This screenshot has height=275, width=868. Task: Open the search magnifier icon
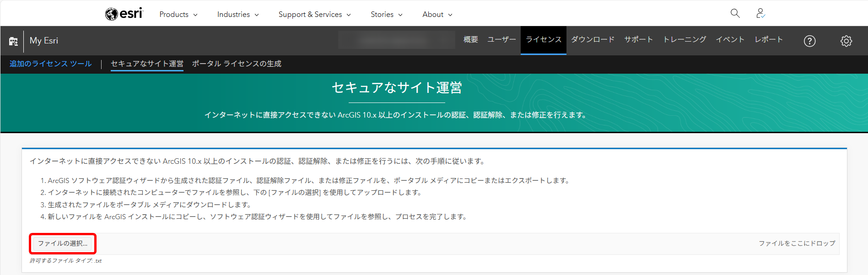[x=735, y=13]
